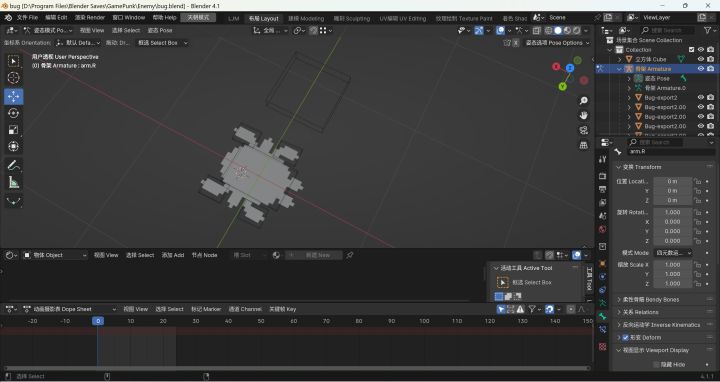Select the Annotate tool

pyautogui.click(x=14, y=165)
